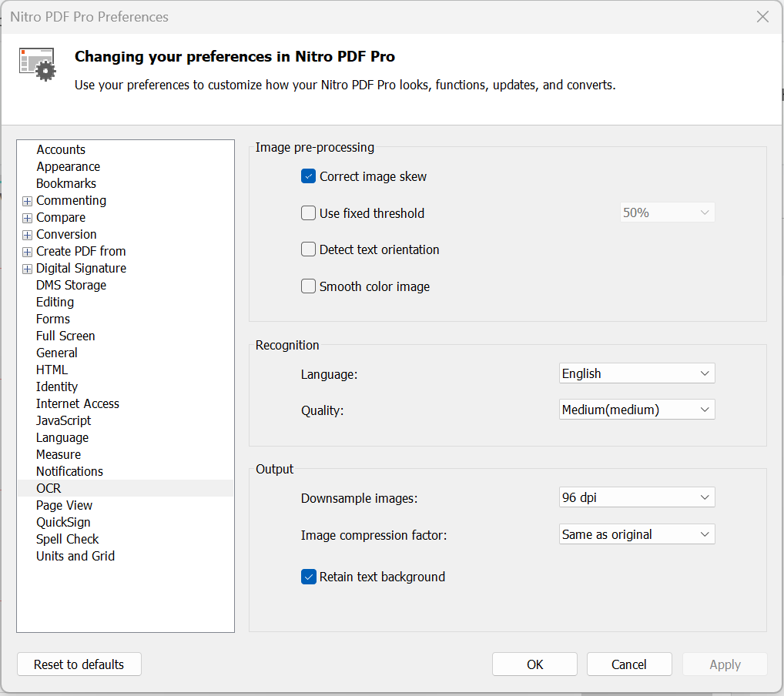Open Measure preferences
The image size is (784, 696).
tap(59, 454)
